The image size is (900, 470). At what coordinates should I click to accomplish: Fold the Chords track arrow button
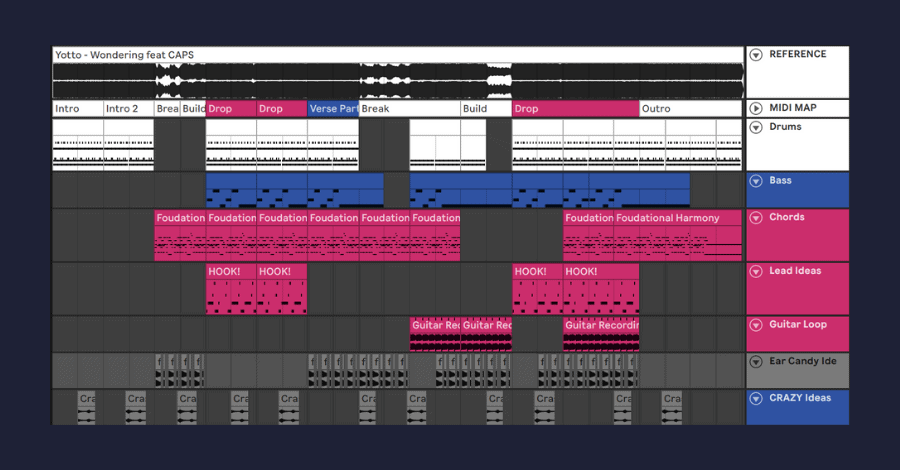pos(756,217)
